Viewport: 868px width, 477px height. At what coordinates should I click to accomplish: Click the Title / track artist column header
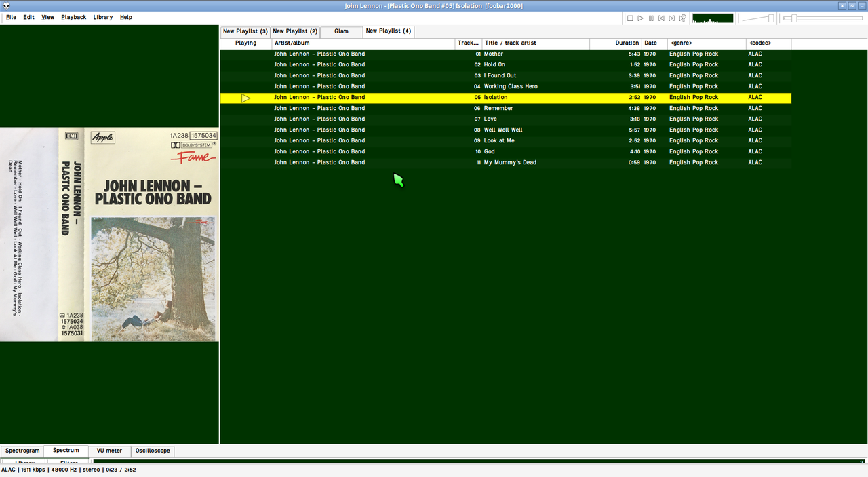(x=536, y=43)
